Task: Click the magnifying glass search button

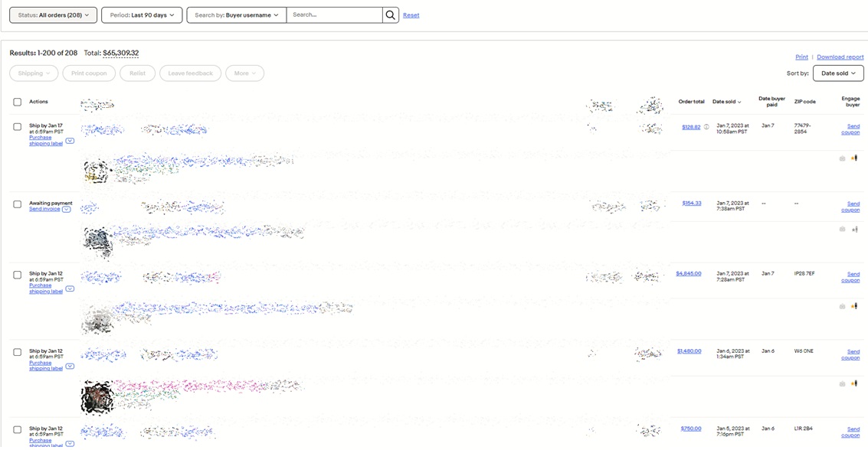Action: pyautogui.click(x=391, y=15)
